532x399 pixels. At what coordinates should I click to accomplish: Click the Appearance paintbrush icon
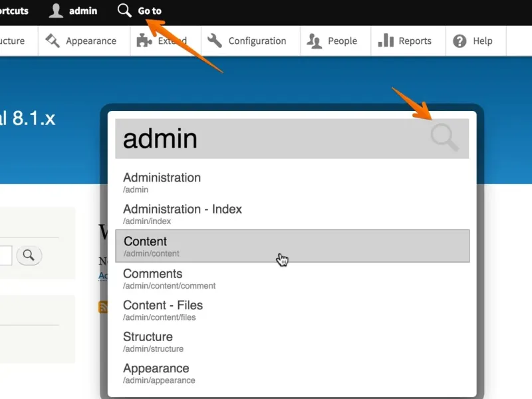pyautogui.click(x=53, y=41)
